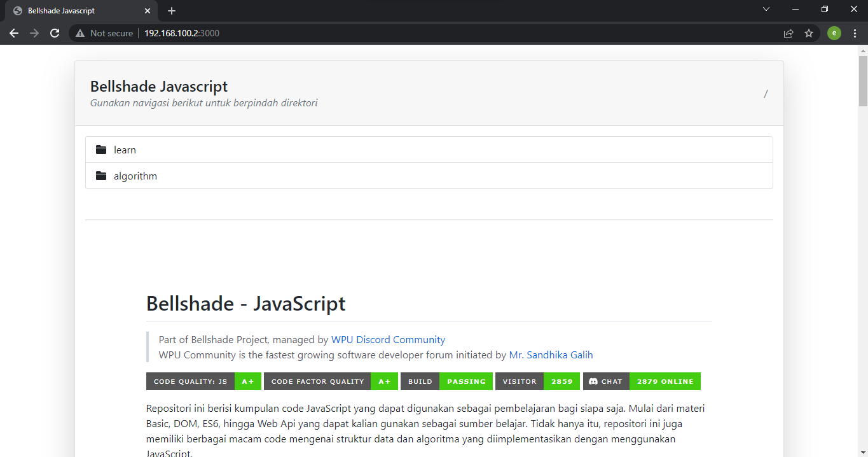Open the tab search dropdown
868x457 pixels.
[x=766, y=9]
